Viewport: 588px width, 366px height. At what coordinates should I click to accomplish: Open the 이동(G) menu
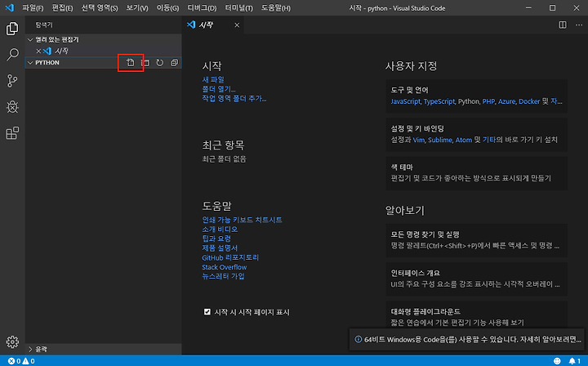167,8
